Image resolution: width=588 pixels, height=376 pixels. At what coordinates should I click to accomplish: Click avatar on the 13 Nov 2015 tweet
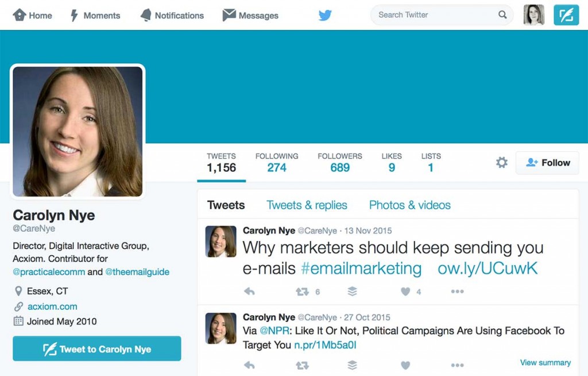coord(221,241)
